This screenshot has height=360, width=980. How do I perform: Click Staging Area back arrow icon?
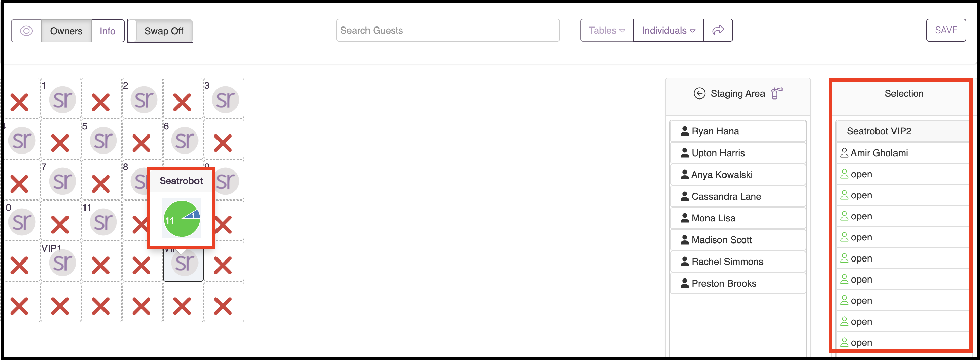pyautogui.click(x=699, y=93)
